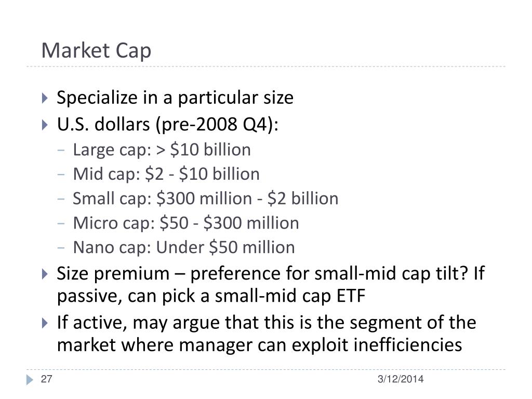The image size is (532, 399).
Task: Select the text 'Large cap: > $10 billion'
Action: click(x=162, y=150)
